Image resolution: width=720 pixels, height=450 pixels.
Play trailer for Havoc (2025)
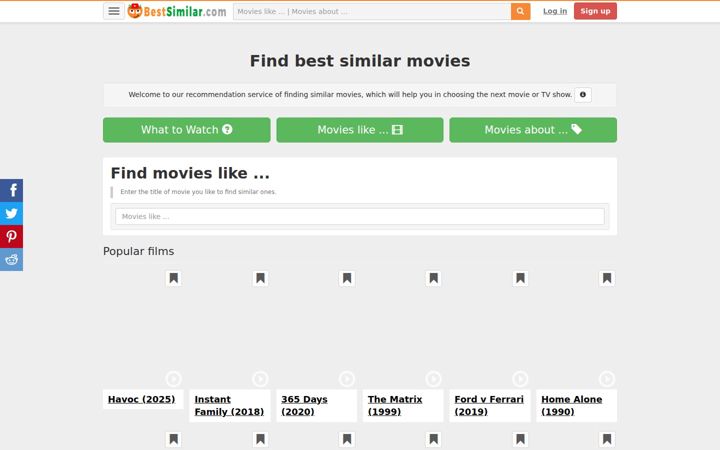pyautogui.click(x=174, y=379)
